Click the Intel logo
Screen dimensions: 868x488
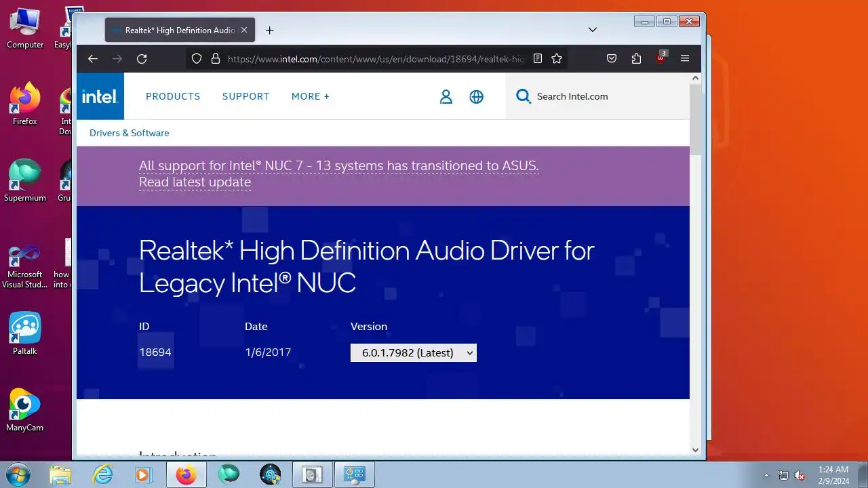click(100, 96)
